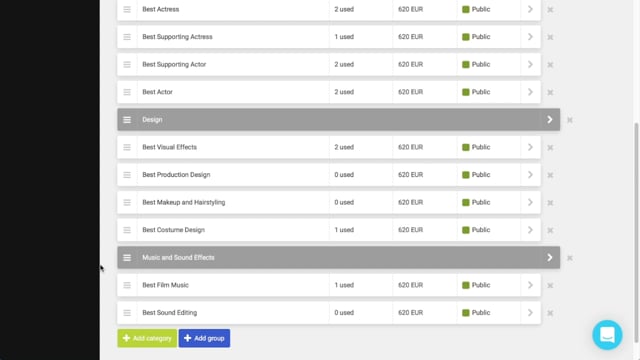
Task: Toggle Public status of Best Costume Design
Action: (476, 230)
